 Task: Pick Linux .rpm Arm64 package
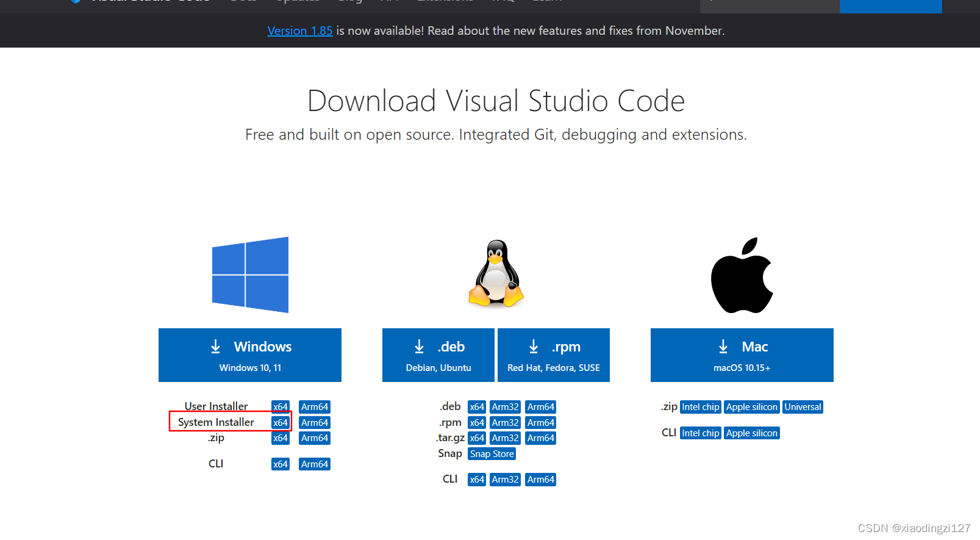pos(541,423)
